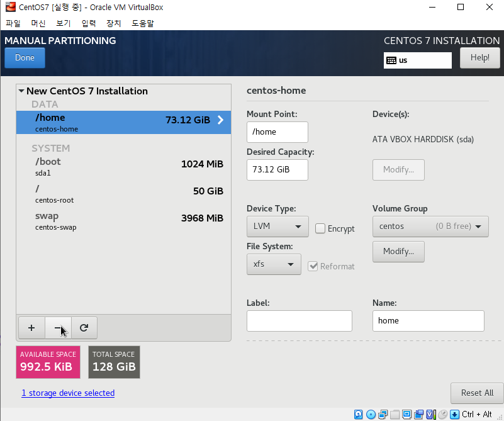Select the /home centos-home partition row
This screenshot has width=504, height=421.
[x=123, y=123]
